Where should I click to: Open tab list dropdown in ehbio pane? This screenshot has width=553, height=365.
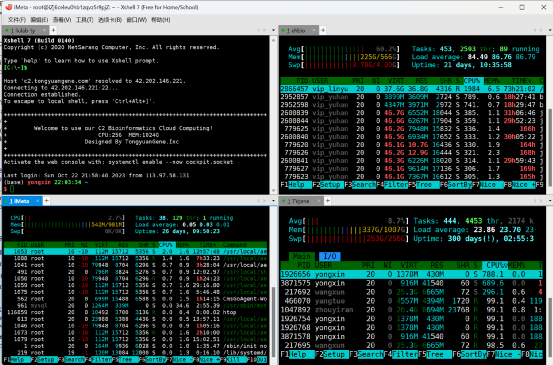(550, 30)
